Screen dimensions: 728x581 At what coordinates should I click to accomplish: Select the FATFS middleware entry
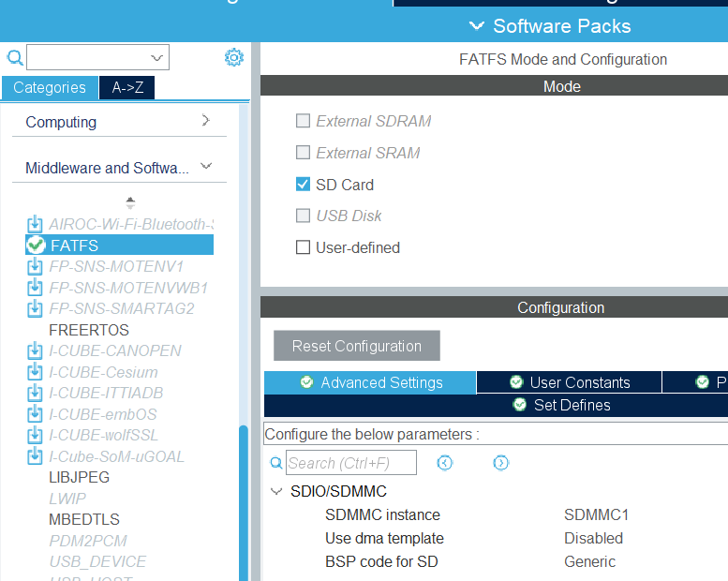119,246
